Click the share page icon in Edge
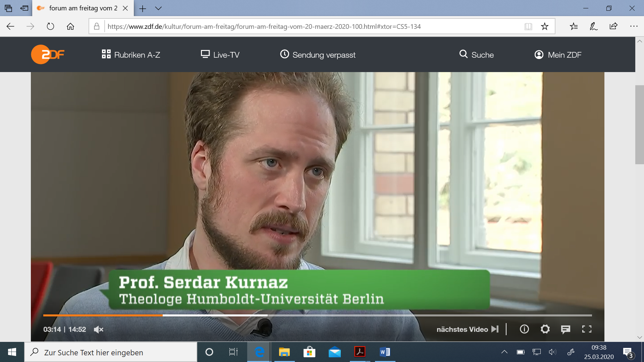The width and height of the screenshot is (644, 362). coord(613,26)
